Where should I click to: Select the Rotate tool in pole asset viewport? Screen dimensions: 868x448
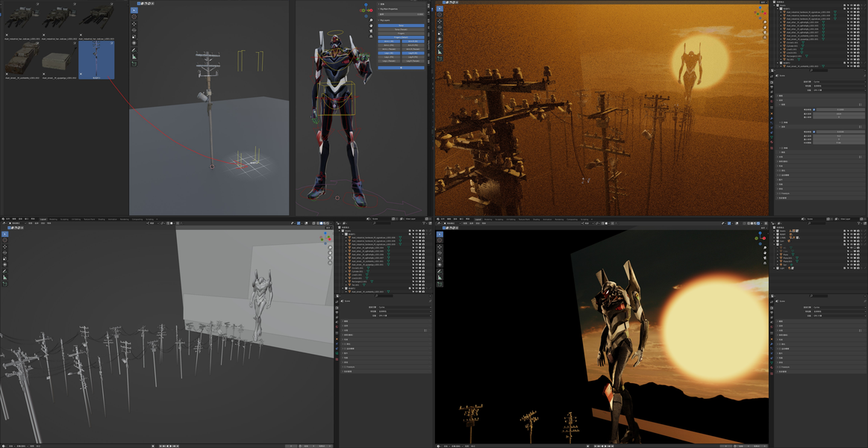click(134, 30)
